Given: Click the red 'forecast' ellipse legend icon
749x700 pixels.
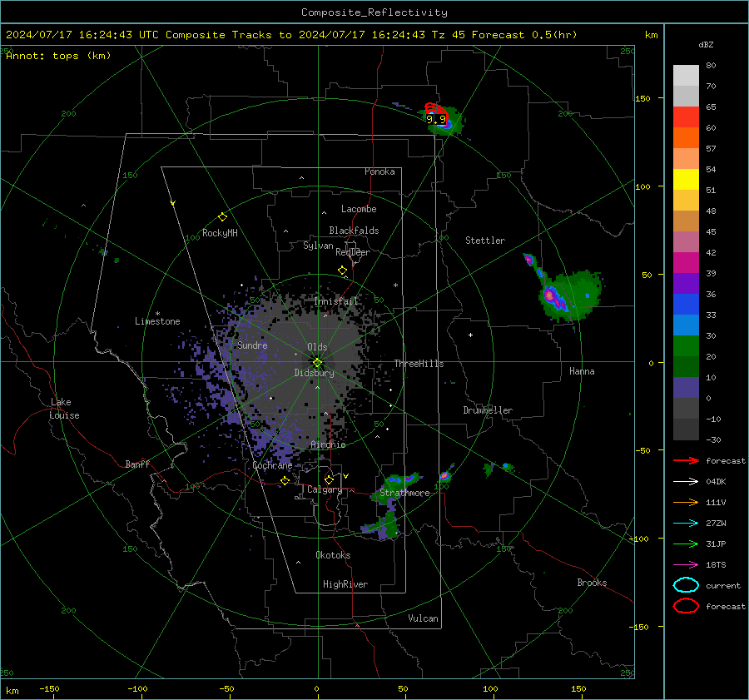Looking at the screenshot, I should click(686, 606).
